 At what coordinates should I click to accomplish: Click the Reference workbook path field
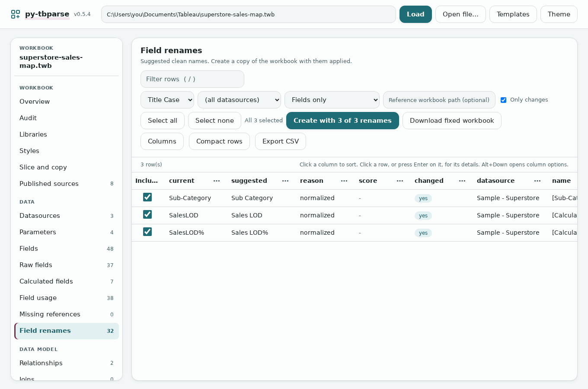pos(439,100)
